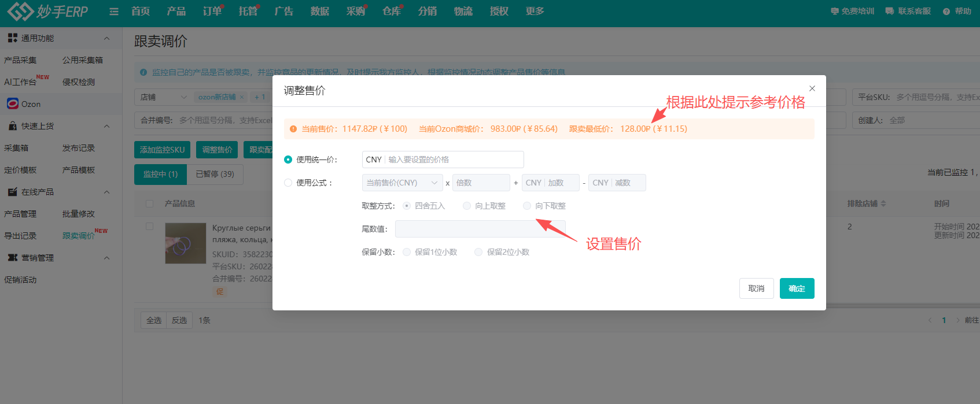This screenshot has width=980, height=404.
Task: Click the 尾数值 input field
Action: coord(480,229)
